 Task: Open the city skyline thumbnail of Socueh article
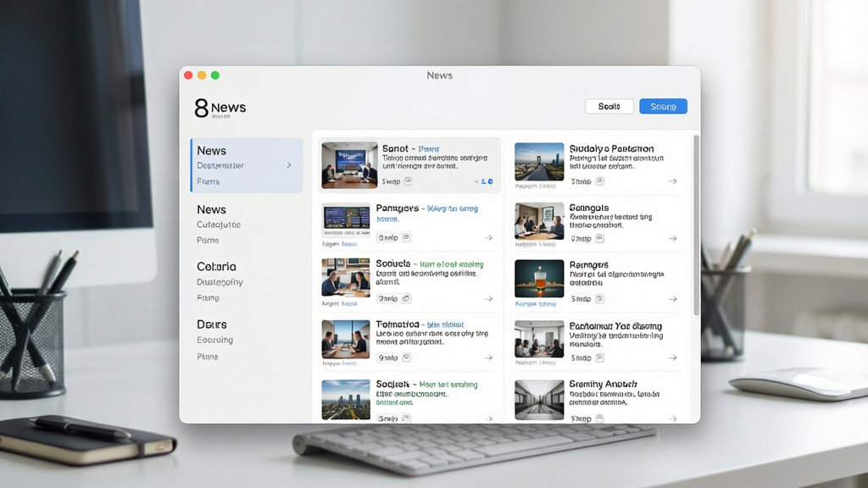346,400
